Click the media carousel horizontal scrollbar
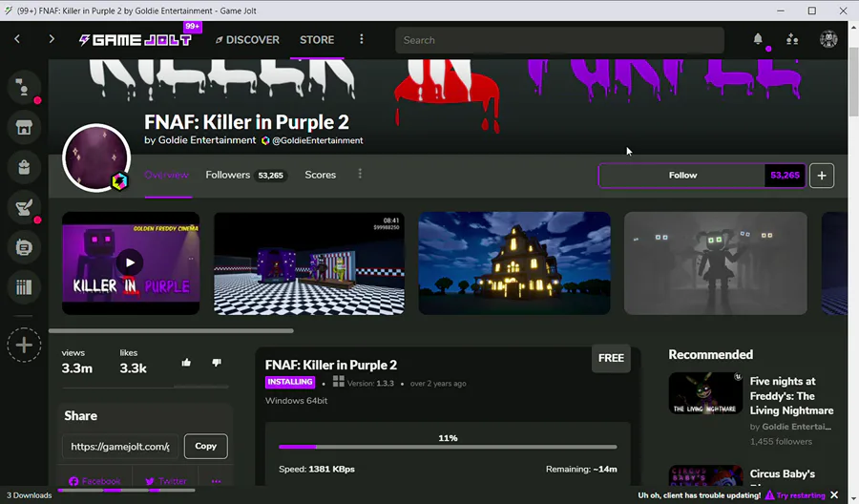 pos(171,331)
